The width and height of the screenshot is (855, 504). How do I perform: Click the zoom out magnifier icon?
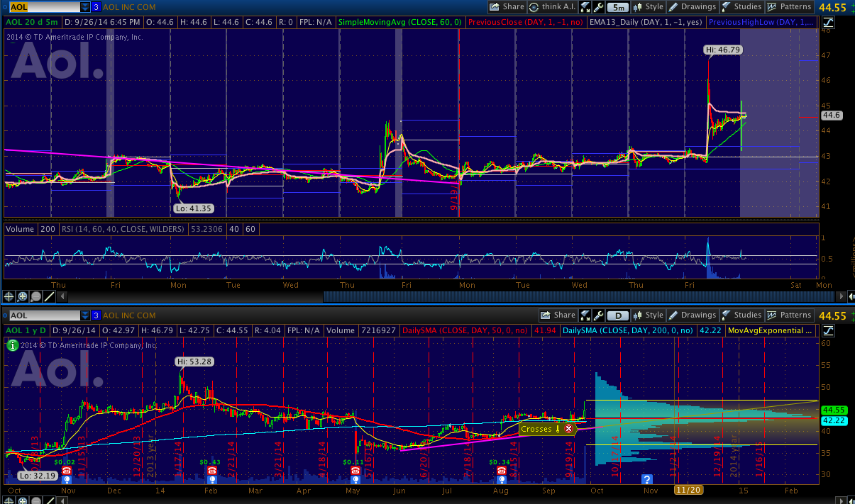tap(35, 296)
